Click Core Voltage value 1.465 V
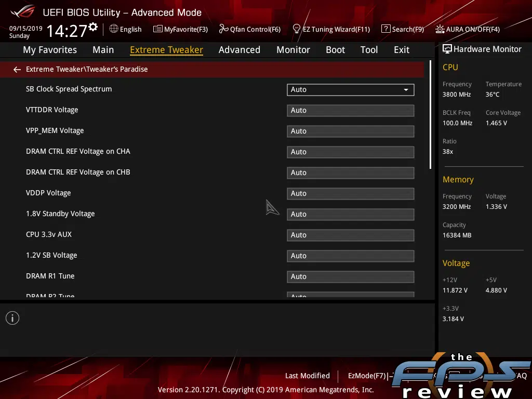 496,123
